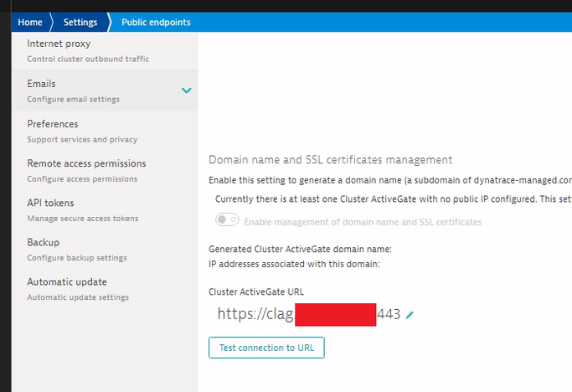Click 'Generated Cluster ActiveGate domain name' text
This screenshot has width=572, height=392.
tap(300, 249)
